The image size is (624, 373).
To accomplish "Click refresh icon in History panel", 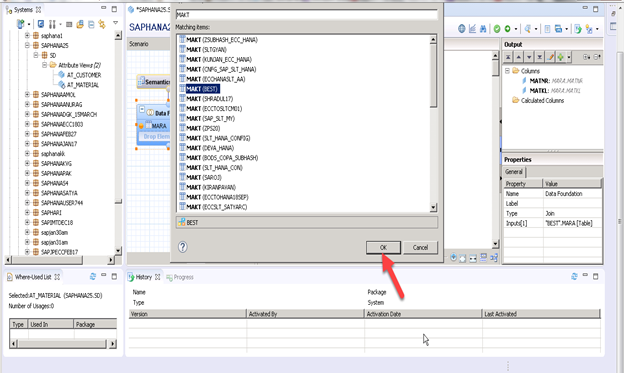I will 574,276.
